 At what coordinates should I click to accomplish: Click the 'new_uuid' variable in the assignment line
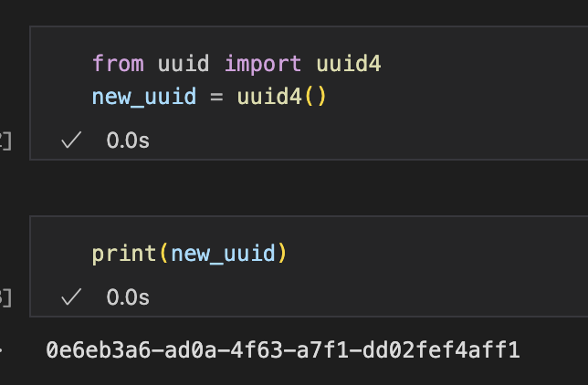(144, 97)
